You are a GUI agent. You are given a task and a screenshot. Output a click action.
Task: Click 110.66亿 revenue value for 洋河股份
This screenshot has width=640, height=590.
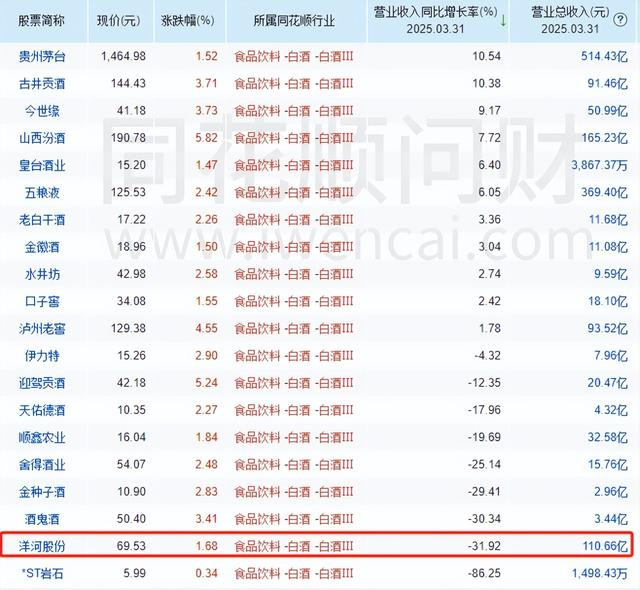[x=605, y=546]
